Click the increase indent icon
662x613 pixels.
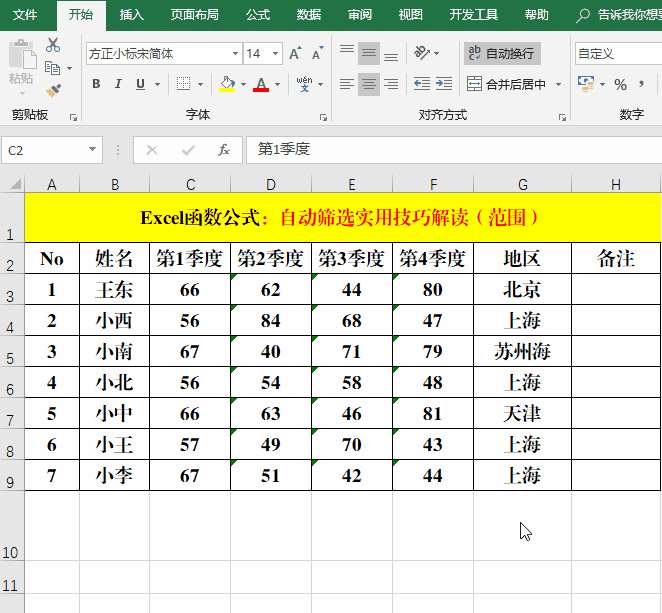coord(445,85)
